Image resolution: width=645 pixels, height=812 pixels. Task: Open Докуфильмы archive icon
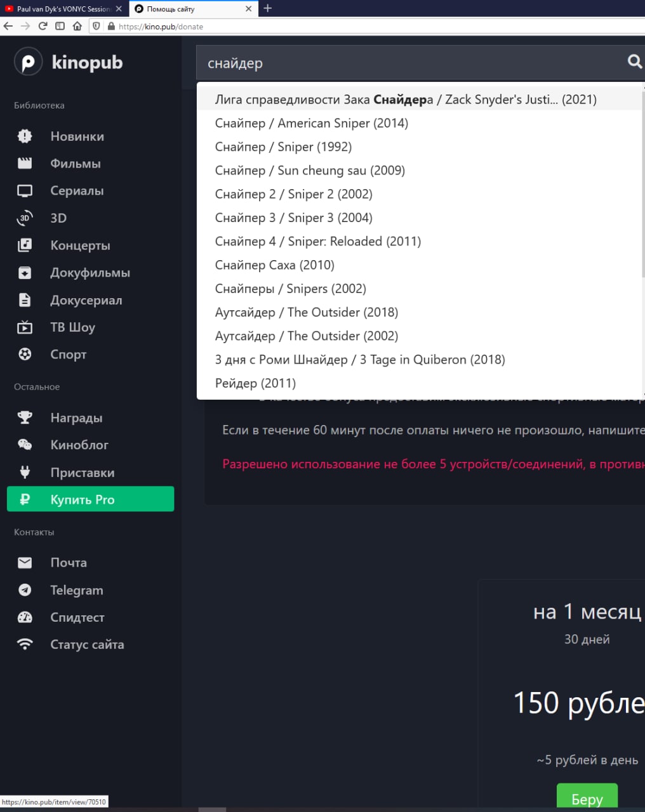pos(25,272)
